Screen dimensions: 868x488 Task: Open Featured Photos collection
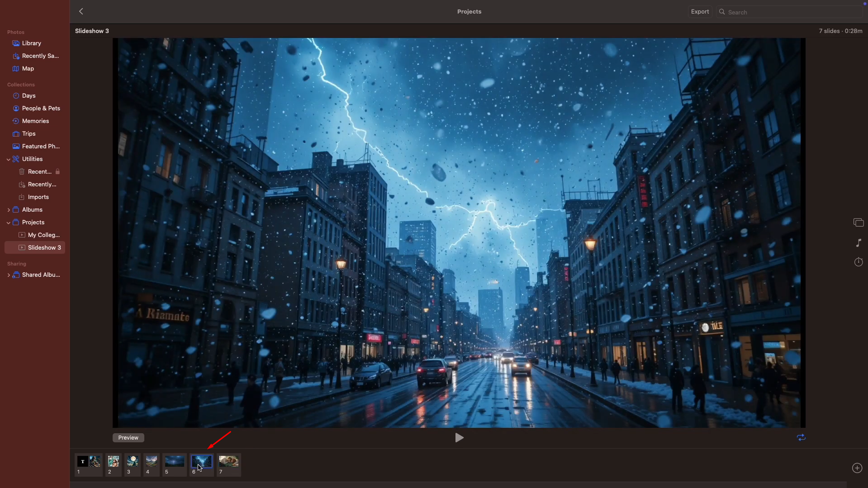pos(35,147)
